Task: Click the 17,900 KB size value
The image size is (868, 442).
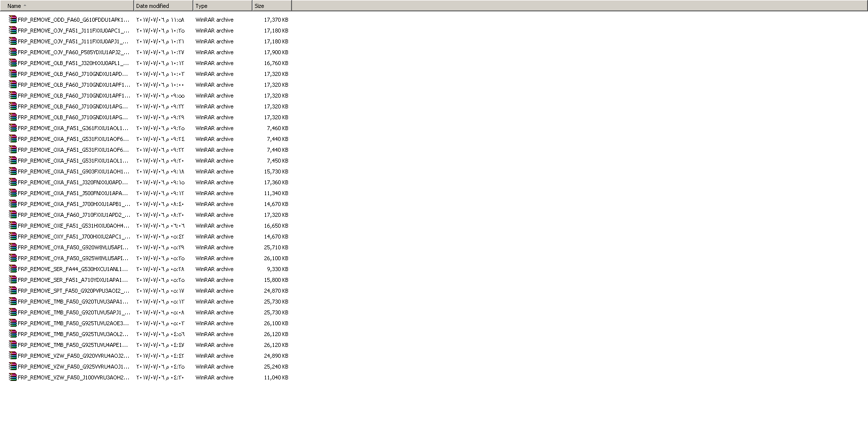Action: [x=276, y=52]
